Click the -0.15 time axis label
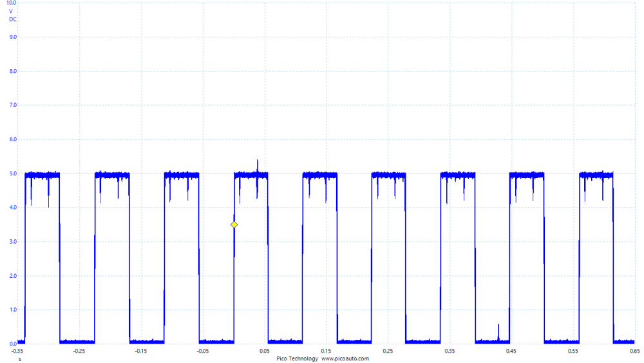Screen dimensions: 644x363 tap(140, 351)
